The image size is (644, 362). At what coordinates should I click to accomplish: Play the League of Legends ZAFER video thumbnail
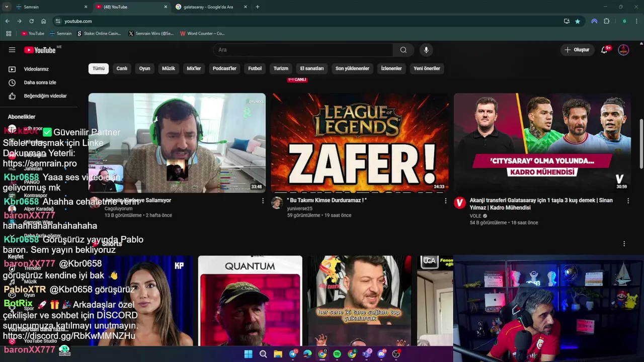(x=360, y=143)
